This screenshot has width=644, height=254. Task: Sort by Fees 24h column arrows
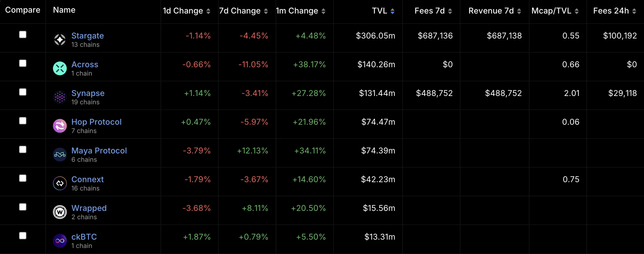tap(634, 11)
